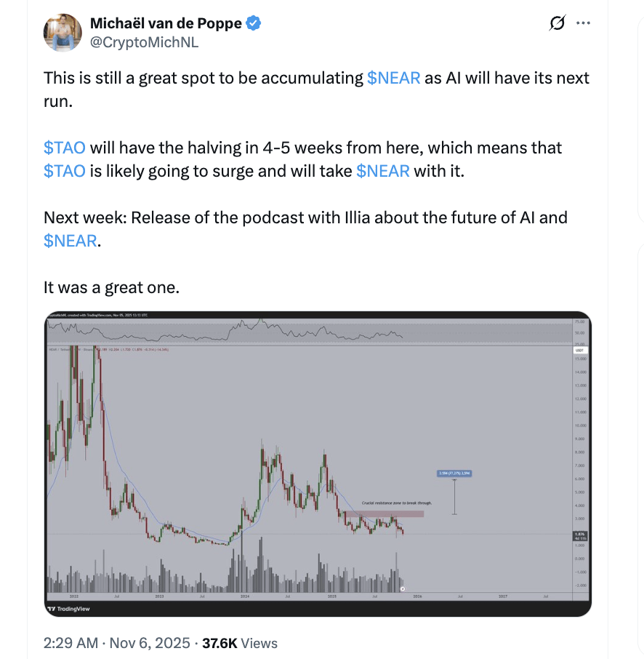Open Grok analysis for this post

556,23
